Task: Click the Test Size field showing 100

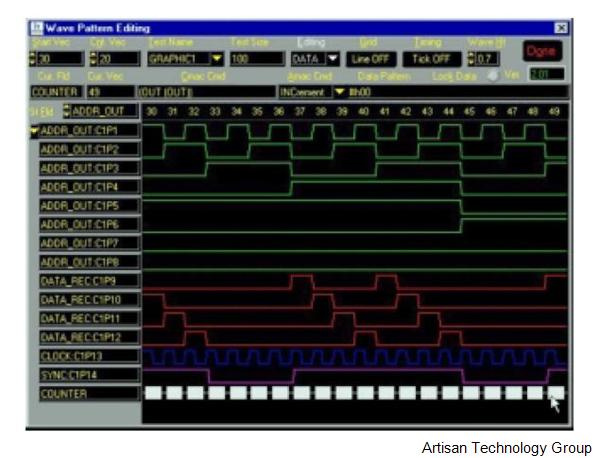Action: tap(256, 59)
